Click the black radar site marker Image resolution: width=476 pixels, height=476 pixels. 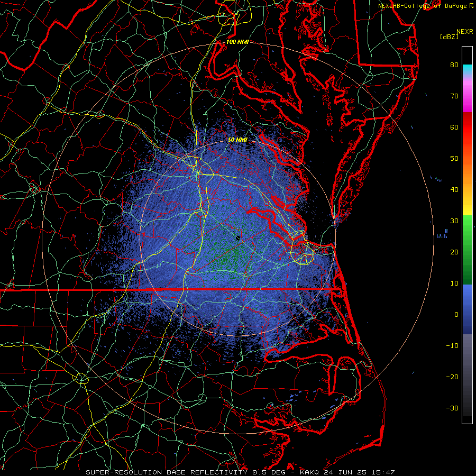pos(238,239)
